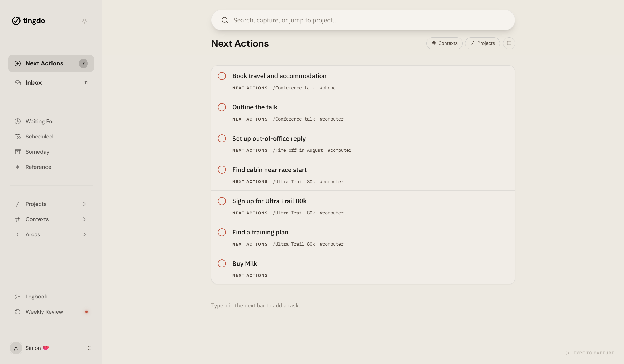Click the tingdo logo checkmark icon
This screenshot has height=364, width=624.
point(16,21)
